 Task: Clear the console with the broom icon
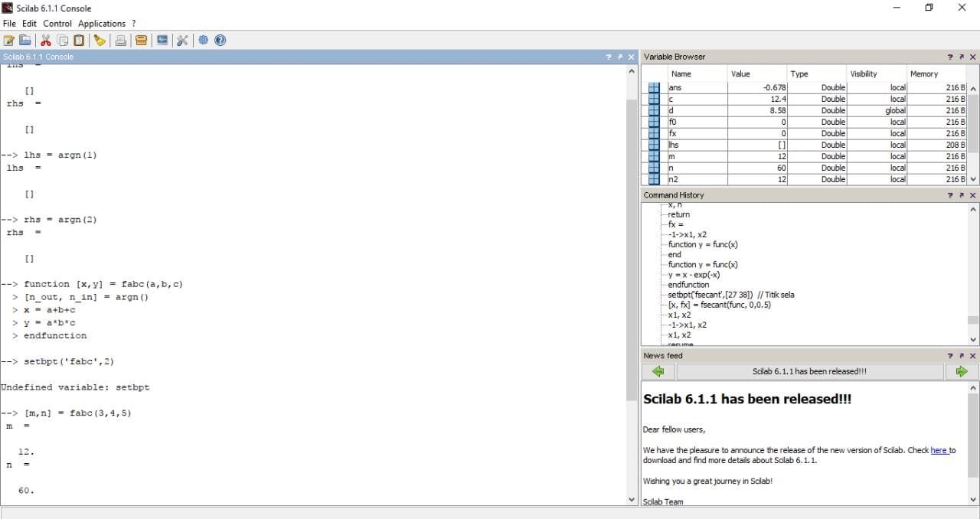[100, 41]
